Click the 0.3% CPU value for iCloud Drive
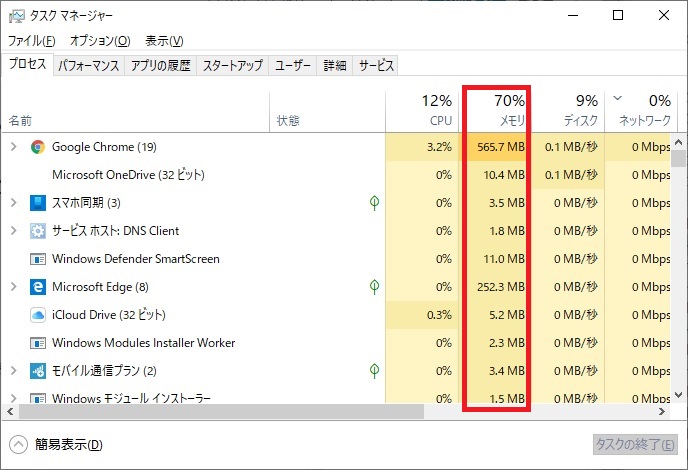The width and height of the screenshot is (688, 470). [439, 315]
